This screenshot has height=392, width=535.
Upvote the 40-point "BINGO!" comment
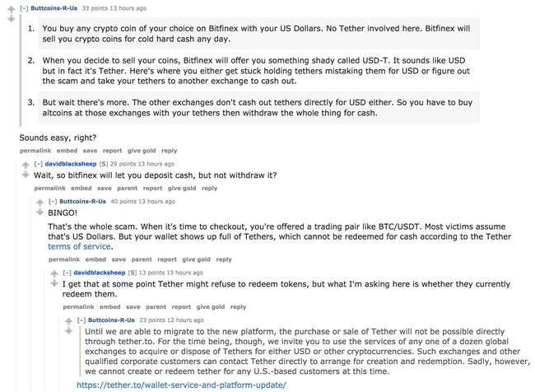tap(40, 201)
